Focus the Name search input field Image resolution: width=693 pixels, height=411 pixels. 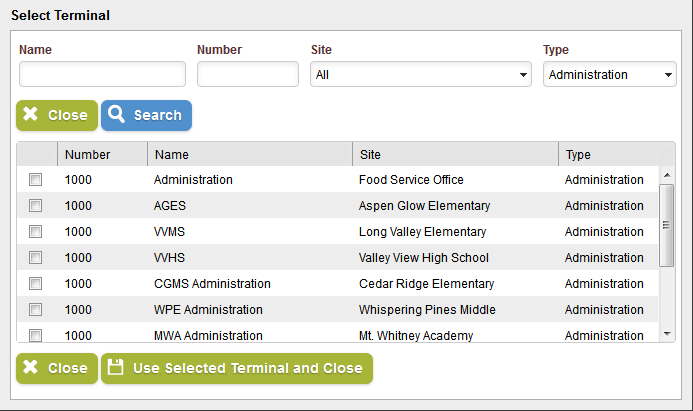(x=102, y=74)
